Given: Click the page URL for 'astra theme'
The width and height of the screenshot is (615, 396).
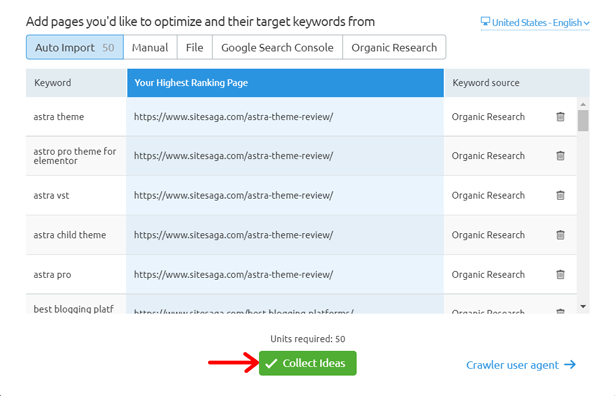Looking at the screenshot, I should pyautogui.click(x=233, y=117).
